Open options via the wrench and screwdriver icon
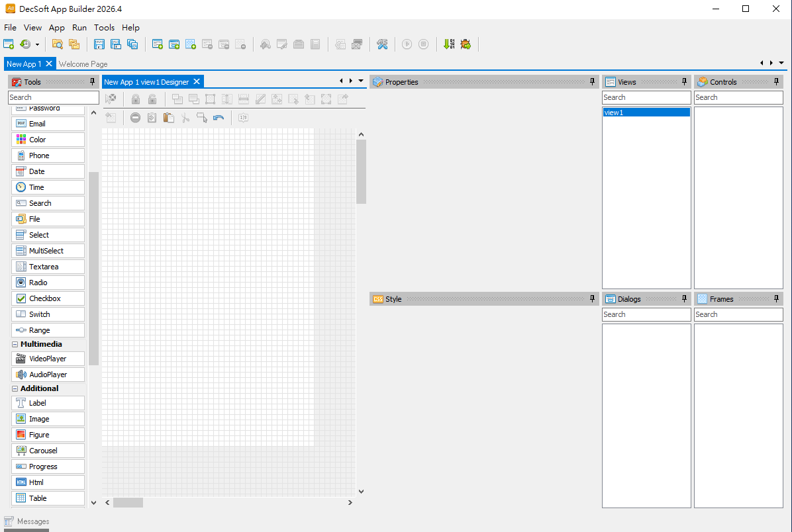Image resolution: width=792 pixels, height=532 pixels. coord(382,44)
